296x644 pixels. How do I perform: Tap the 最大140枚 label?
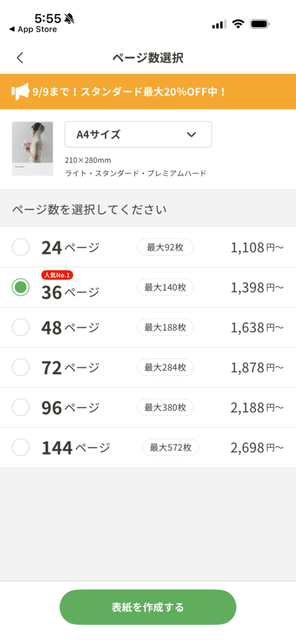tap(165, 287)
